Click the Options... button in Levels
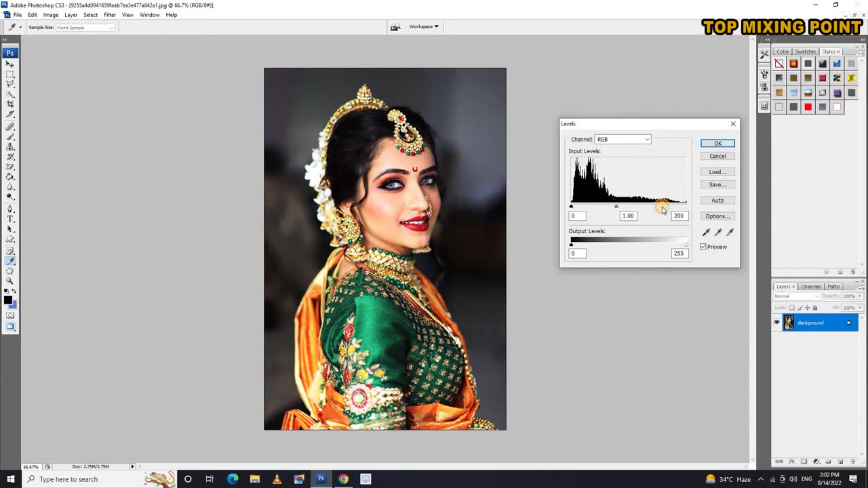Image resolution: width=868 pixels, height=488 pixels. pyautogui.click(x=717, y=216)
